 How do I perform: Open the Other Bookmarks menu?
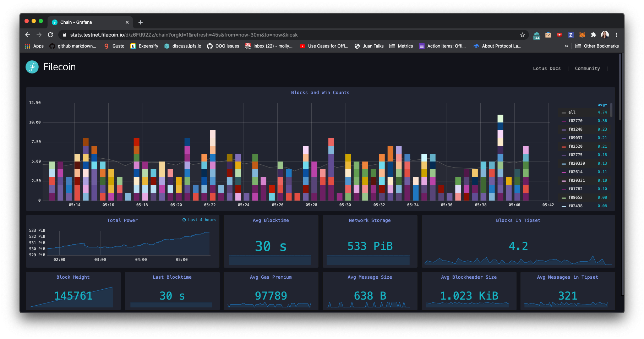[597, 46]
